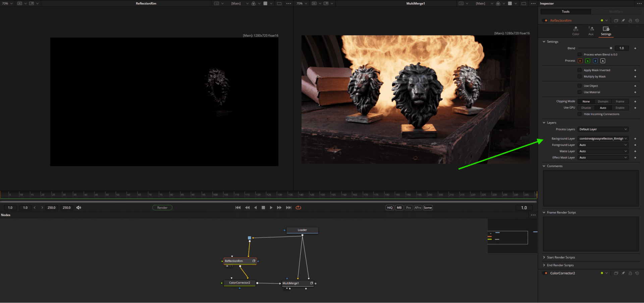
Task: Check the Apply Mask Inverted option
Action: (x=579, y=70)
